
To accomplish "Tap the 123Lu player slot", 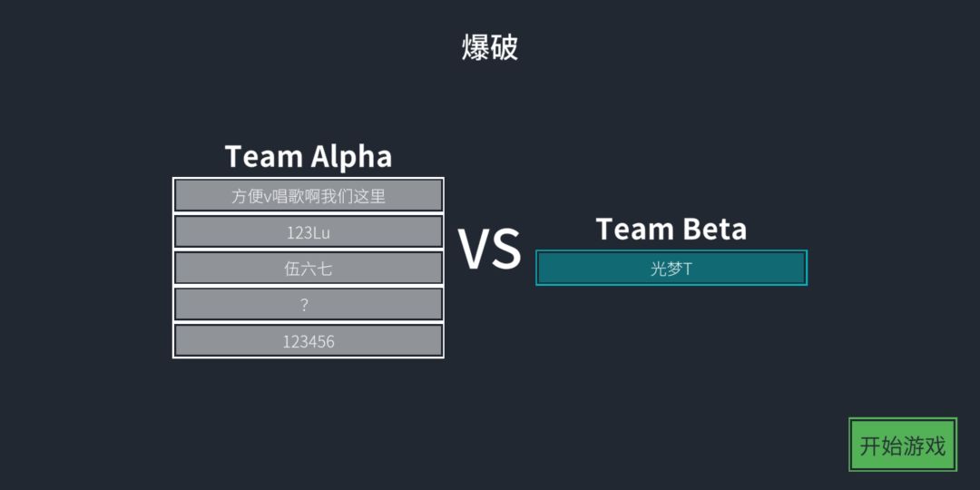I will (x=309, y=232).
